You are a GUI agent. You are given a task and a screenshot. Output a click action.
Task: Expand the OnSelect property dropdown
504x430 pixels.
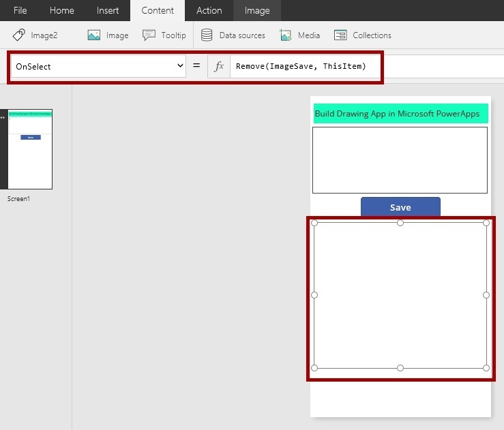[180, 66]
